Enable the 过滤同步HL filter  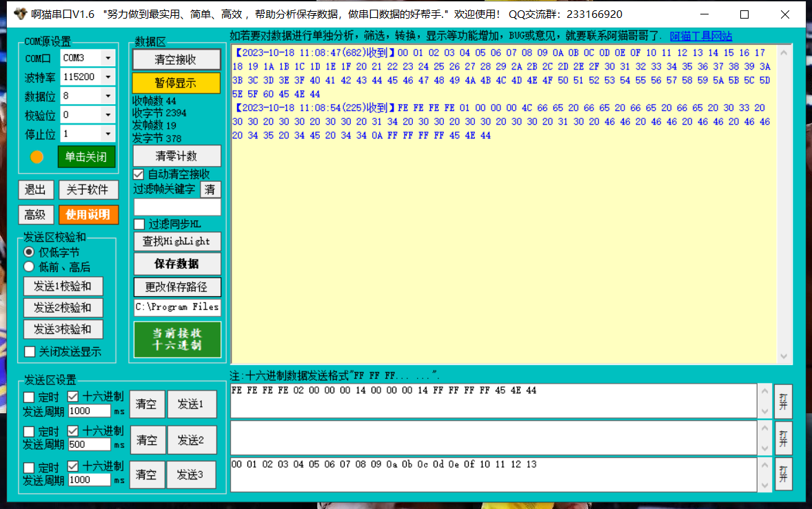point(138,225)
